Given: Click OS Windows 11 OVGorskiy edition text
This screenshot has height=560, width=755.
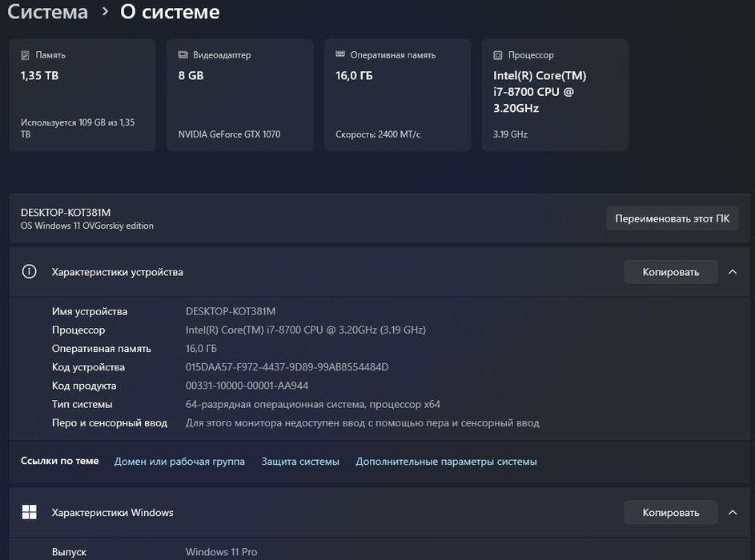Looking at the screenshot, I should click(87, 226).
